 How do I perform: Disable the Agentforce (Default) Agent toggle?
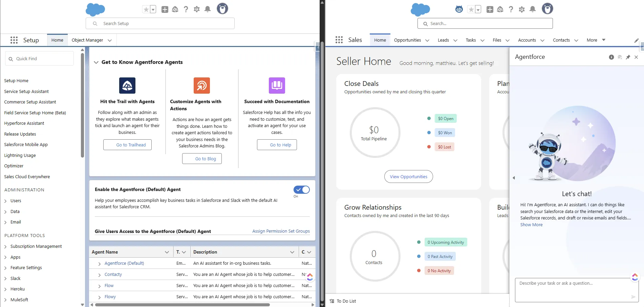point(301,190)
